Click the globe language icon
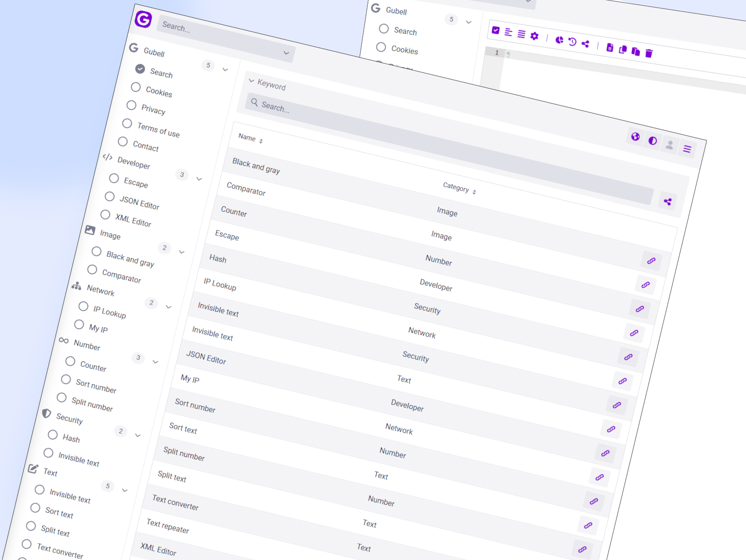 click(x=635, y=137)
